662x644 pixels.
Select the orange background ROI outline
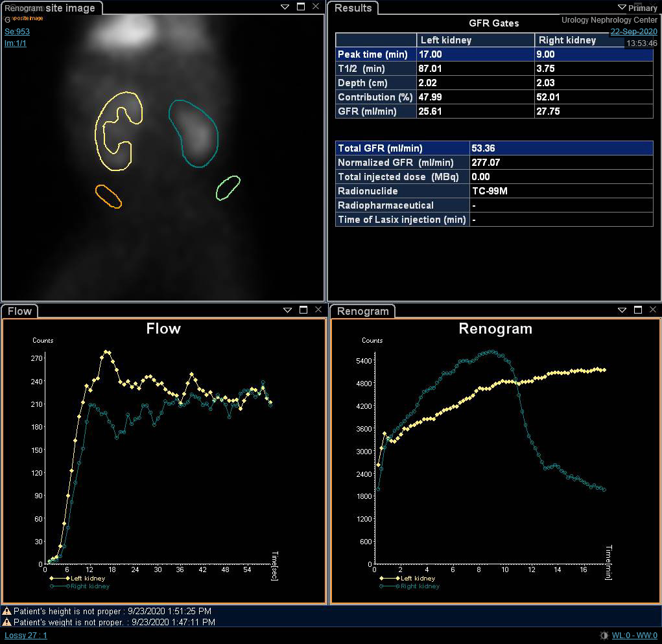108,196
